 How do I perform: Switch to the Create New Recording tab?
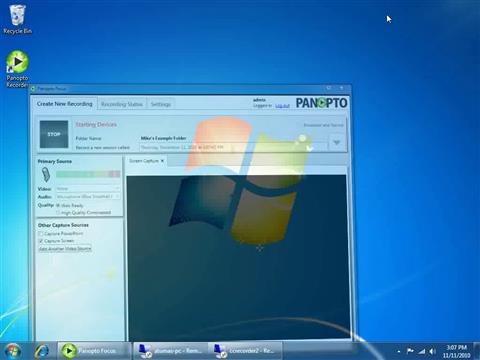tap(64, 104)
